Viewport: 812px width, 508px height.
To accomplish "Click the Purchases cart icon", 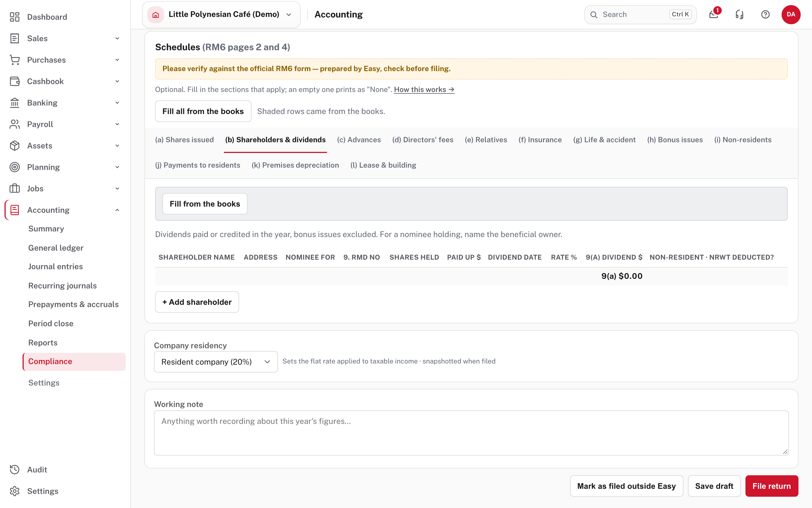I will [14, 60].
